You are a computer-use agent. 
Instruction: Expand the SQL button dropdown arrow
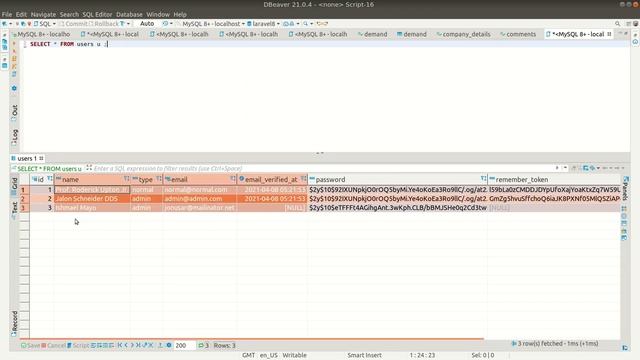coord(54,24)
